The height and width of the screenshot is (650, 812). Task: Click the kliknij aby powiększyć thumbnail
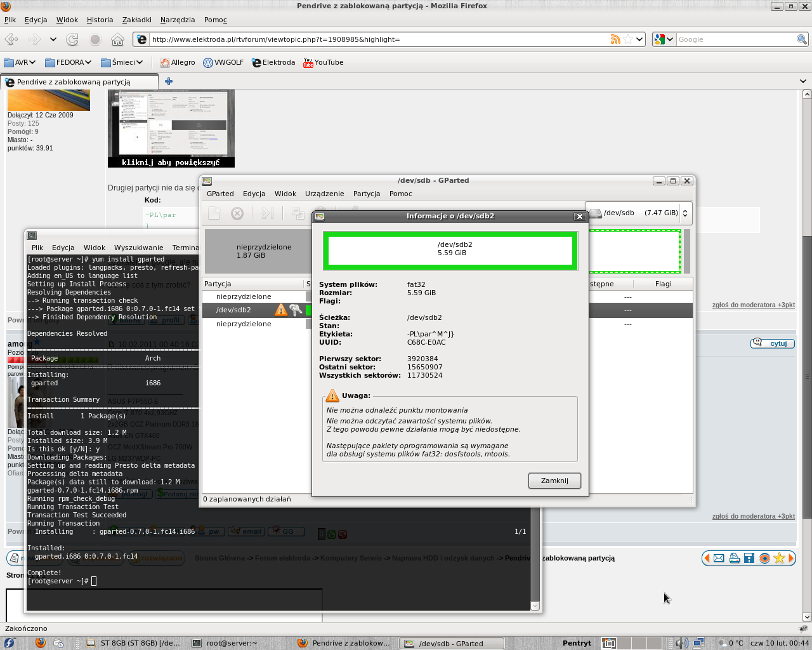click(171, 128)
